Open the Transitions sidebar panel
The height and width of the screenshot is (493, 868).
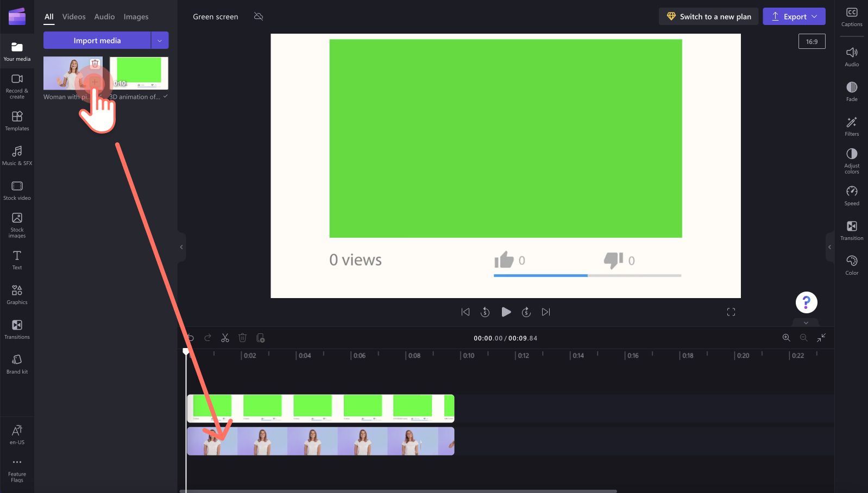tap(17, 329)
